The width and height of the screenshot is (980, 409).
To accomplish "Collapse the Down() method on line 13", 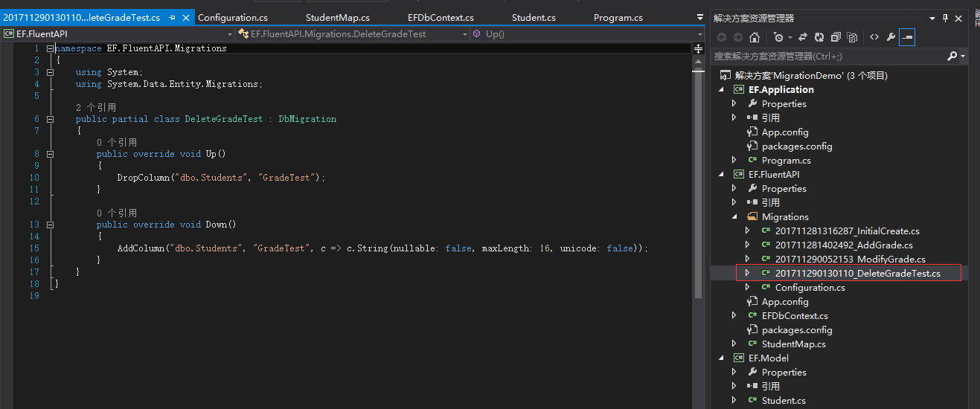I will (50, 225).
